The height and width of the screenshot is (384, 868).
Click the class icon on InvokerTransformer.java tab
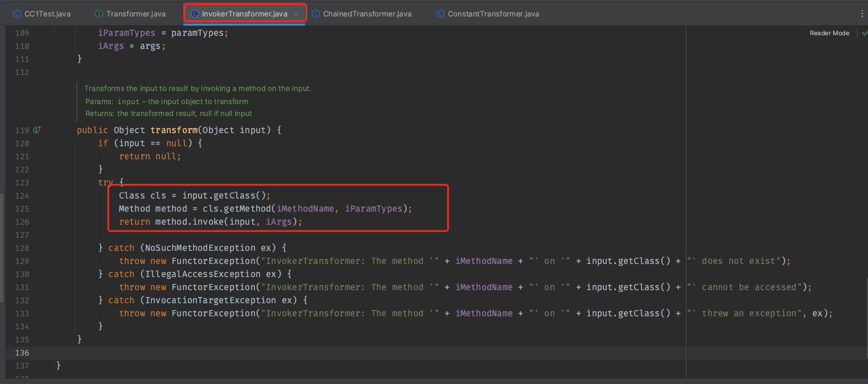[195, 14]
